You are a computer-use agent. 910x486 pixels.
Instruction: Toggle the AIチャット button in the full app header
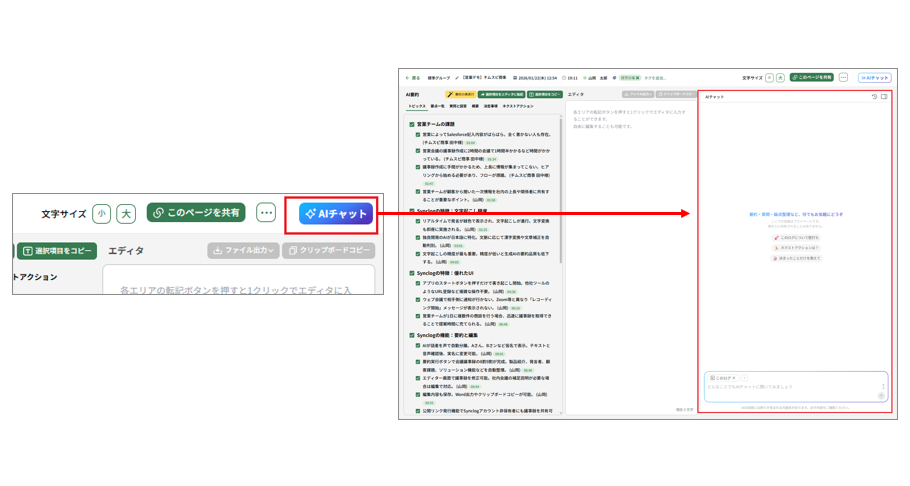[x=875, y=78]
